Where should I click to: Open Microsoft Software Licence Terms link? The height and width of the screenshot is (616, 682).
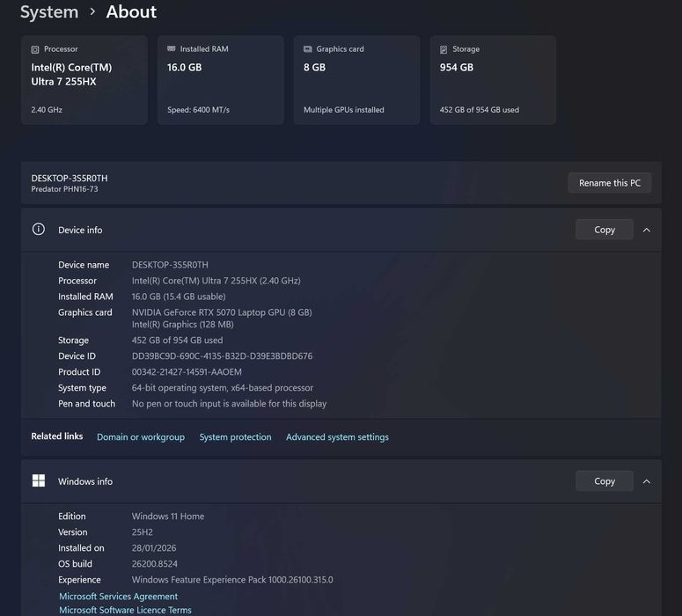point(125,610)
